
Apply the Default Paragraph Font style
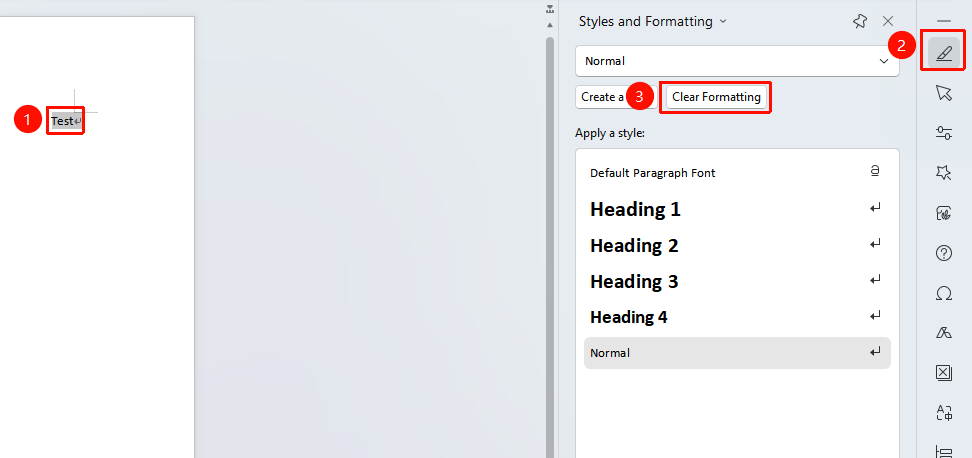coord(737,173)
